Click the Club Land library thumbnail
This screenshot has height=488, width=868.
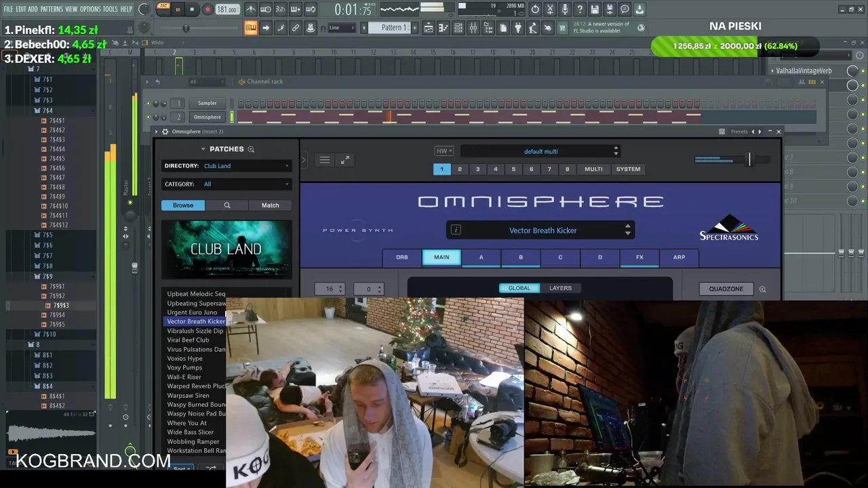226,249
